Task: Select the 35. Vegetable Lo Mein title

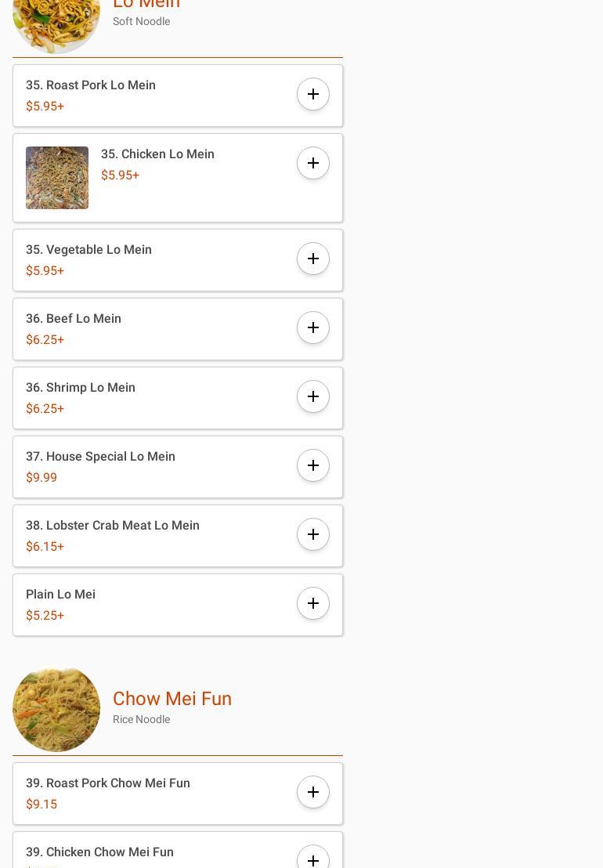Action: 88,250
